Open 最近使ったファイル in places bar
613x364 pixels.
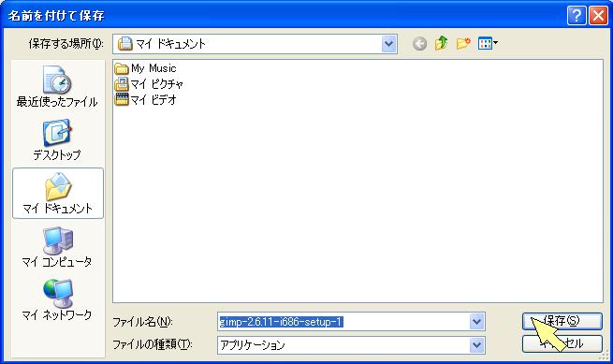57,86
